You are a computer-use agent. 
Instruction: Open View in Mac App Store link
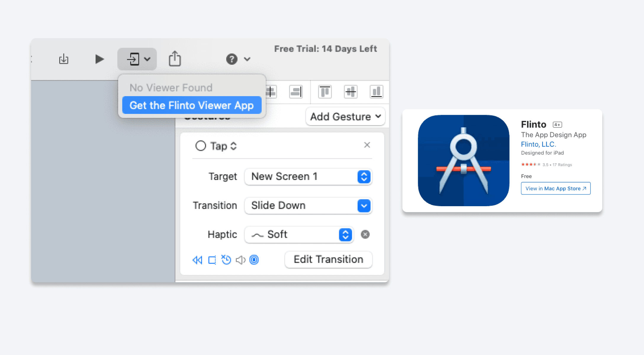pos(555,188)
